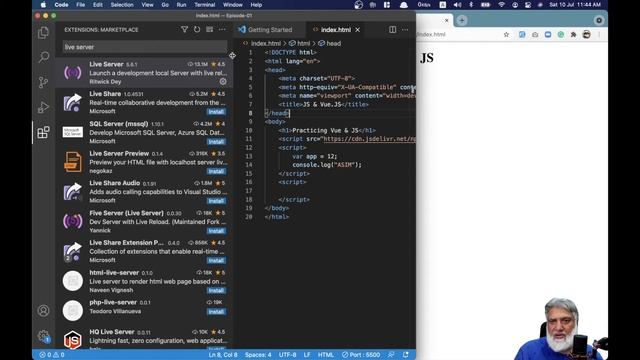Viewport: 640px width, 360px height.
Task: Install the Live Share Extension Pack
Action: (216, 260)
